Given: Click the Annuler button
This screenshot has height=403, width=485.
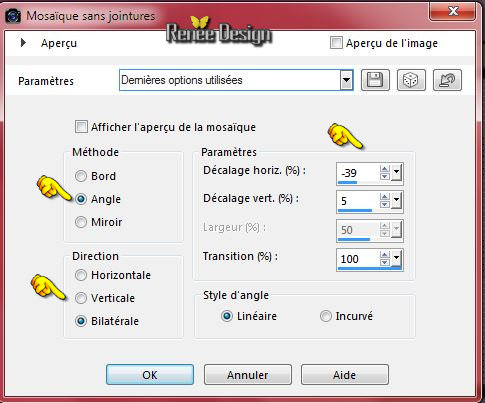Looking at the screenshot, I should (x=248, y=375).
